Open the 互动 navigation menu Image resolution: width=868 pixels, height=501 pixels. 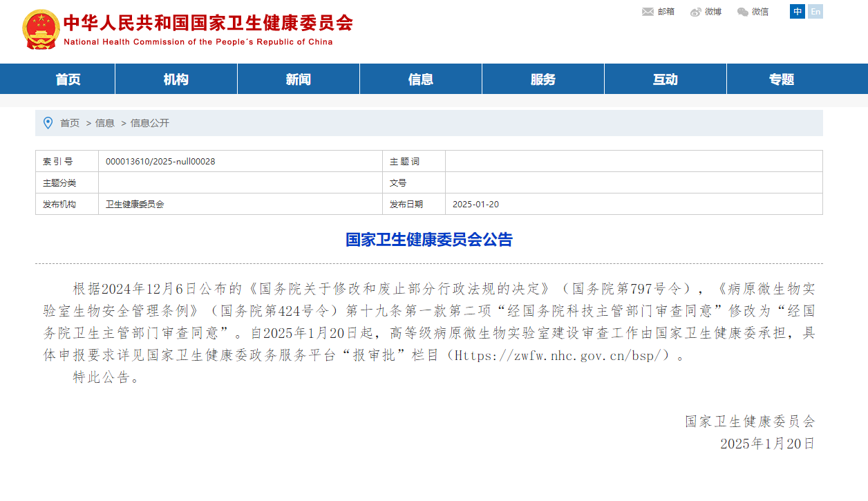coord(666,79)
